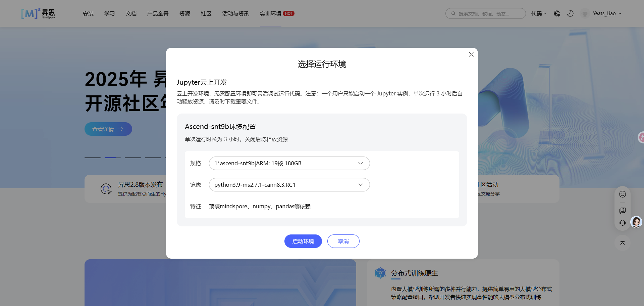The width and height of the screenshot is (644, 306).
Task: Click the user avatar icon
Action: click(585, 13)
